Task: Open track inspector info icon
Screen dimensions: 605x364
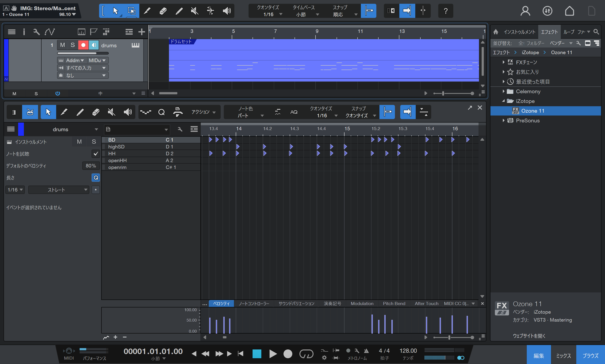Action: pyautogui.click(x=24, y=32)
